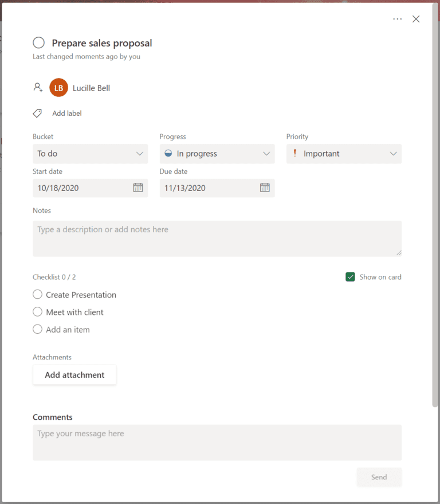
Task: Open the Start date calendar picker icon
Action: point(138,188)
